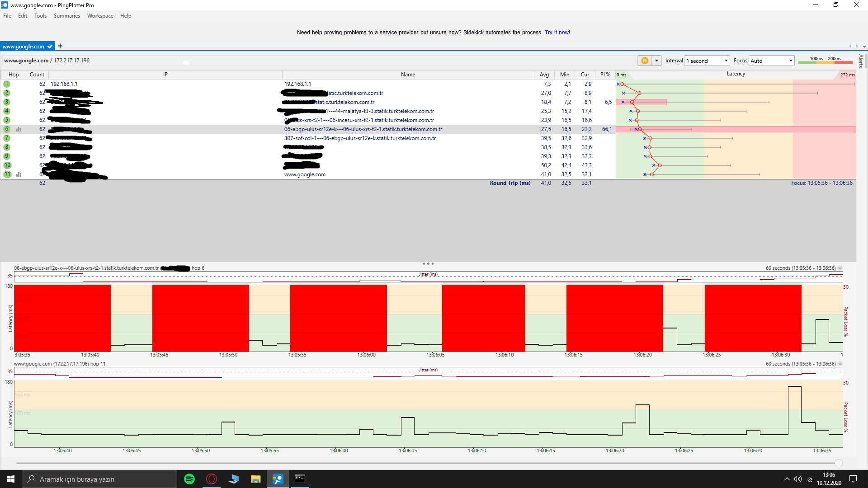Open the Summaries menu

tap(66, 16)
